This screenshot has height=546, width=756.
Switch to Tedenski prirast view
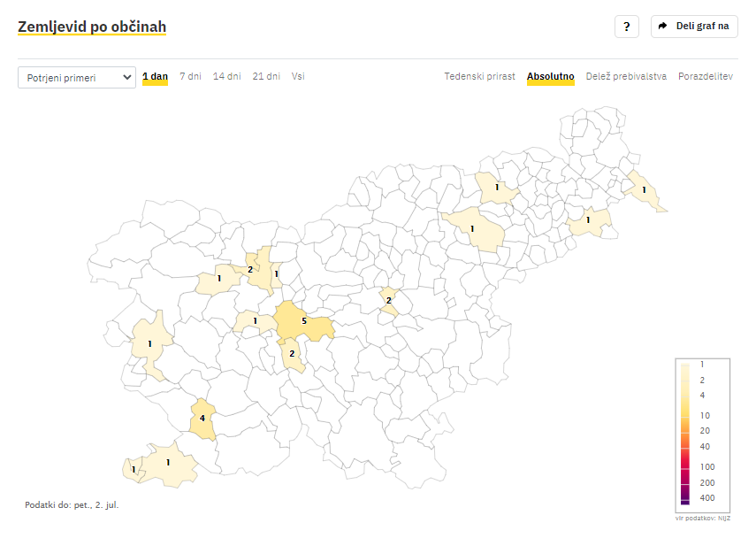[479, 77]
